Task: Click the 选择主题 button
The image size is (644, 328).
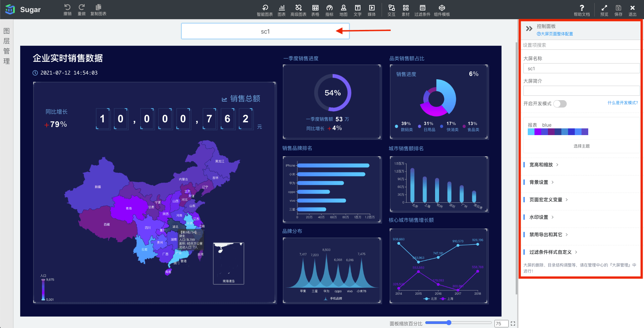Action: 581,146
